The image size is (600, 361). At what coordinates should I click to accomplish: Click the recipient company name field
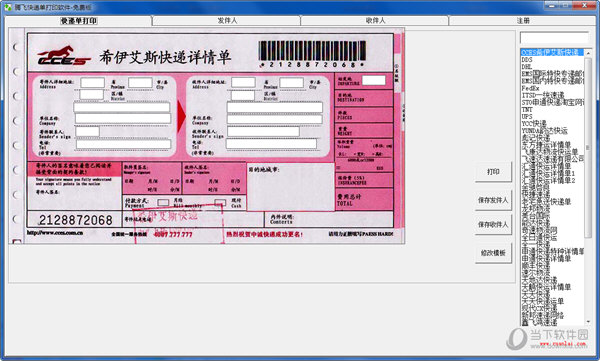274,119
